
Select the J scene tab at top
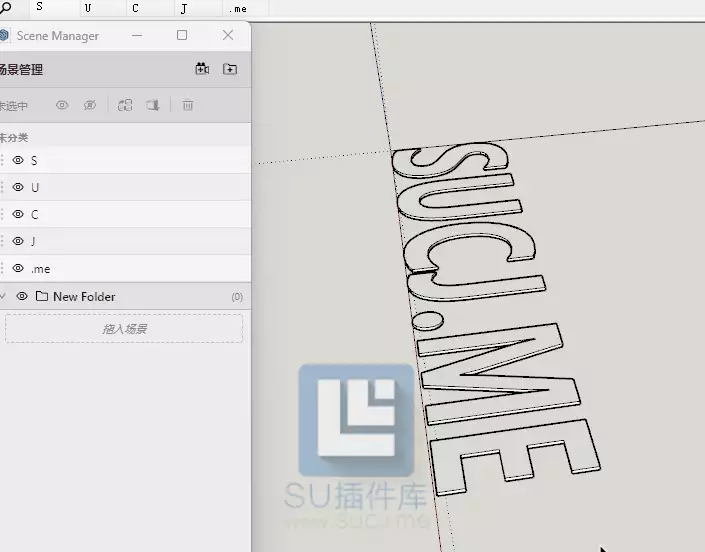[x=198, y=9]
